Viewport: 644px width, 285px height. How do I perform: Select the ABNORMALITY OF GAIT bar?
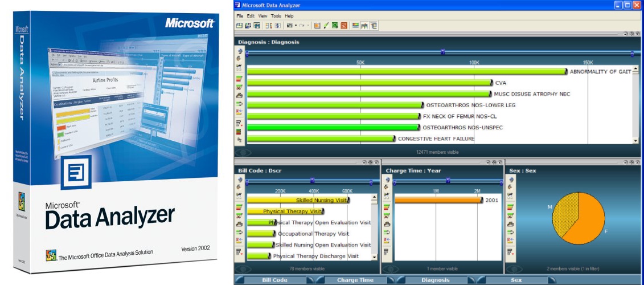(x=407, y=72)
